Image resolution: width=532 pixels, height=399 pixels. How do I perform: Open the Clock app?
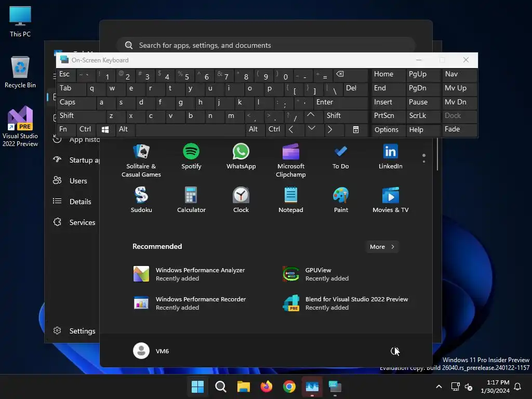click(x=241, y=200)
